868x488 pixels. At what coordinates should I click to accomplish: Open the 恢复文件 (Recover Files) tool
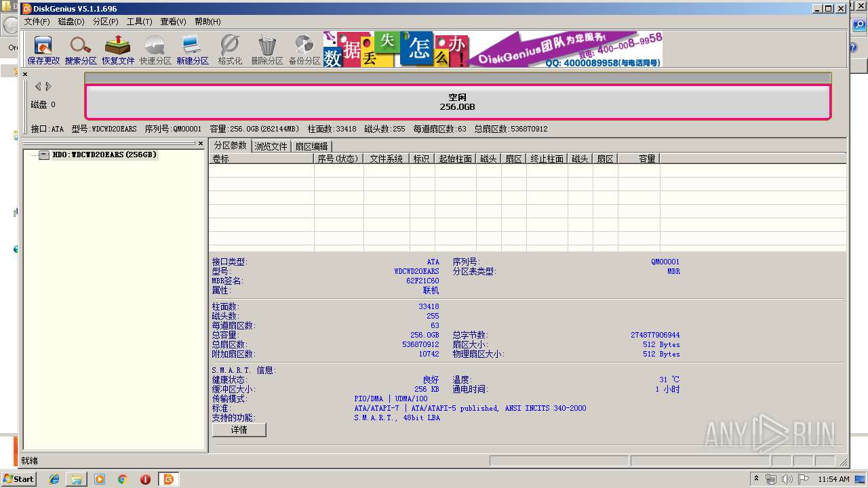118,49
